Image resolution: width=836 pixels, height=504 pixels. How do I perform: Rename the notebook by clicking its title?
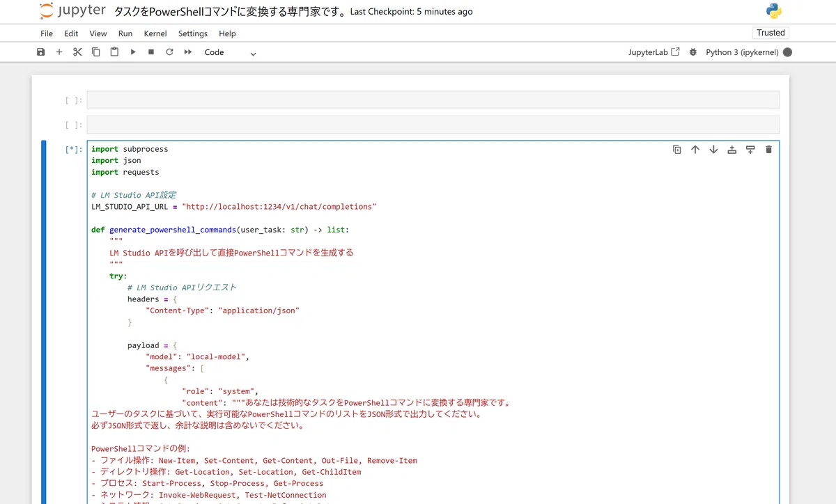pyautogui.click(x=230, y=11)
